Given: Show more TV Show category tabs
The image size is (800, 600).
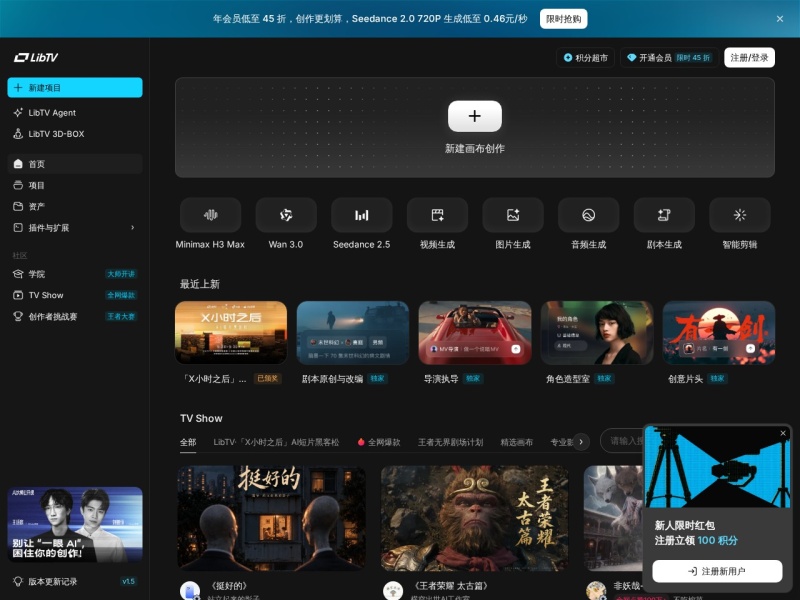Looking at the screenshot, I should pyautogui.click(x=581, y=442).
